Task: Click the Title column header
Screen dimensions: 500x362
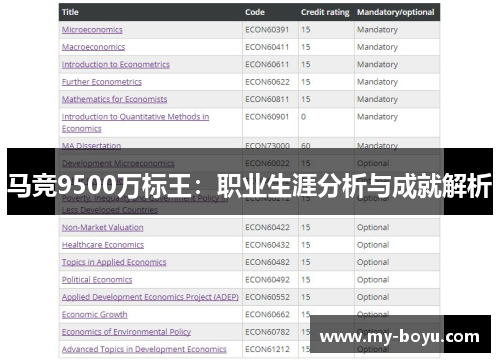Action: click(x=70, y=12)
